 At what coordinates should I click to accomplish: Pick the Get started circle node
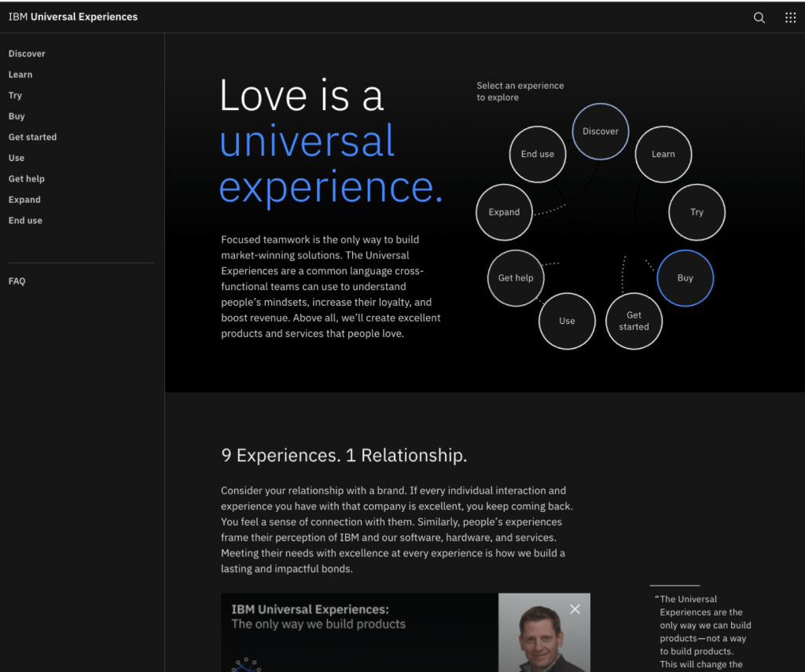pos(634,321)
